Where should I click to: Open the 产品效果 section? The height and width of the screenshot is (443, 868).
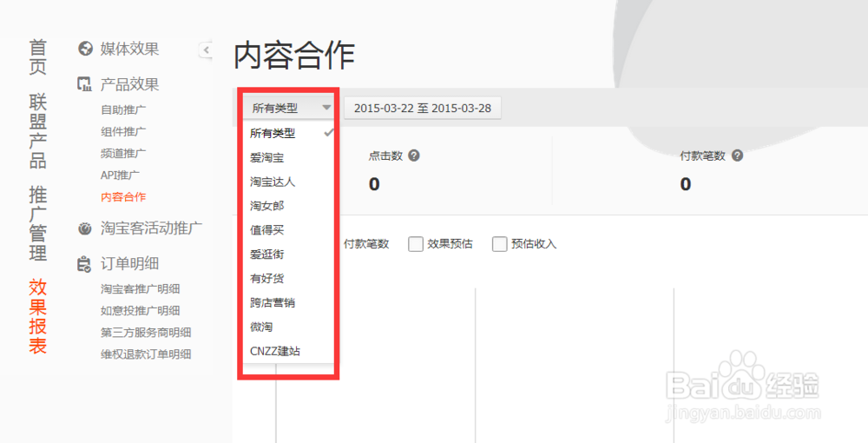click(x=129, y=84)
